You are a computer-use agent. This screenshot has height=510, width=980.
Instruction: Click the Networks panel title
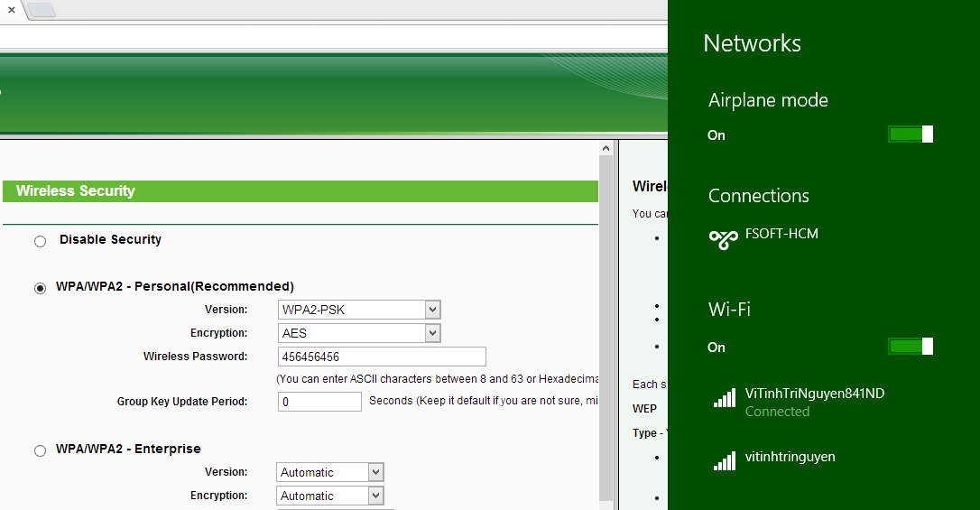[x=752, y=43]
